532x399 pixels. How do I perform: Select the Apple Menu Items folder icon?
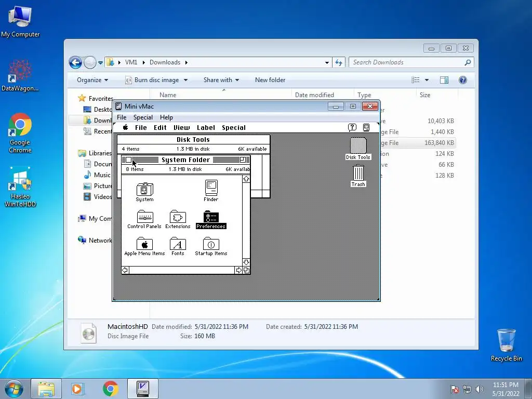tap(145, 244)
